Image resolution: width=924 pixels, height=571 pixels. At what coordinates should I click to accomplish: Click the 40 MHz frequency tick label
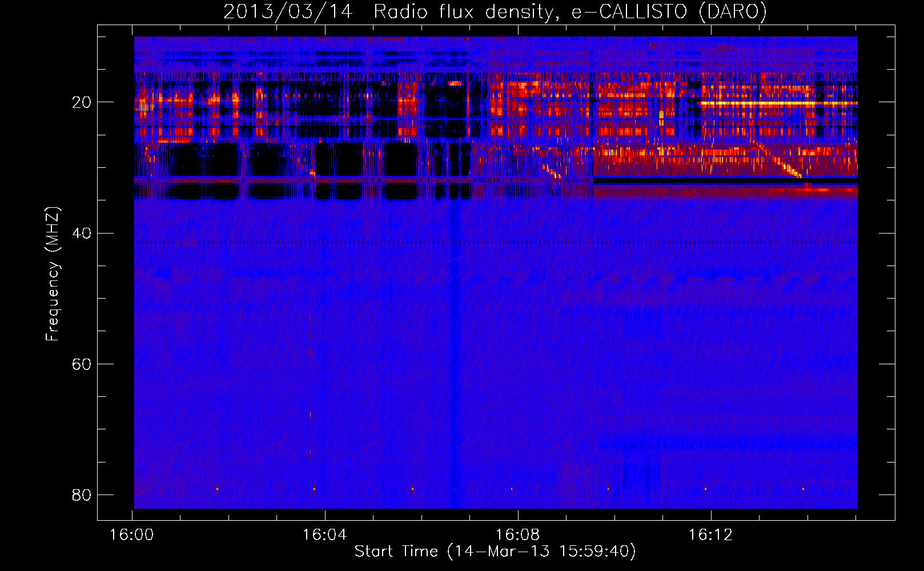point(82,233)
